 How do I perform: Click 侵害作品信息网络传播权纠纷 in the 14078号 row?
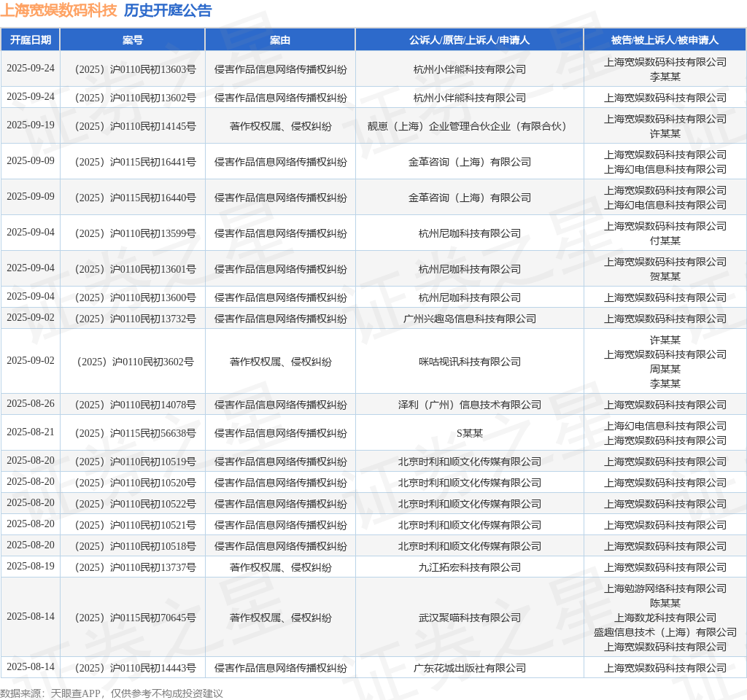(280, 405)
